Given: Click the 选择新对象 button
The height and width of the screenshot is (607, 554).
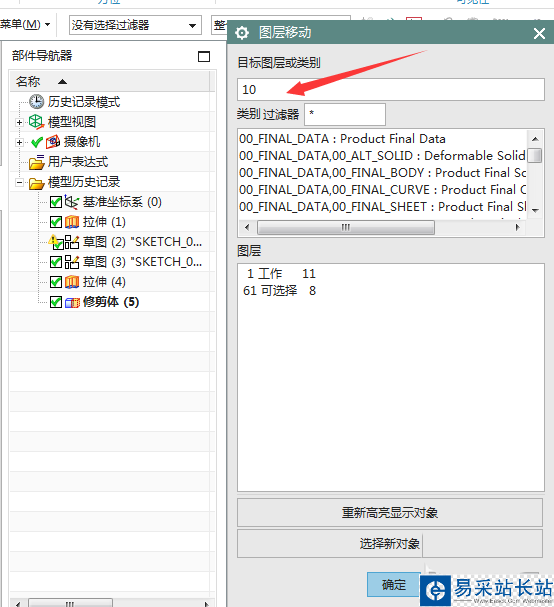Looking at the screenshot, I should pos(390,544).
